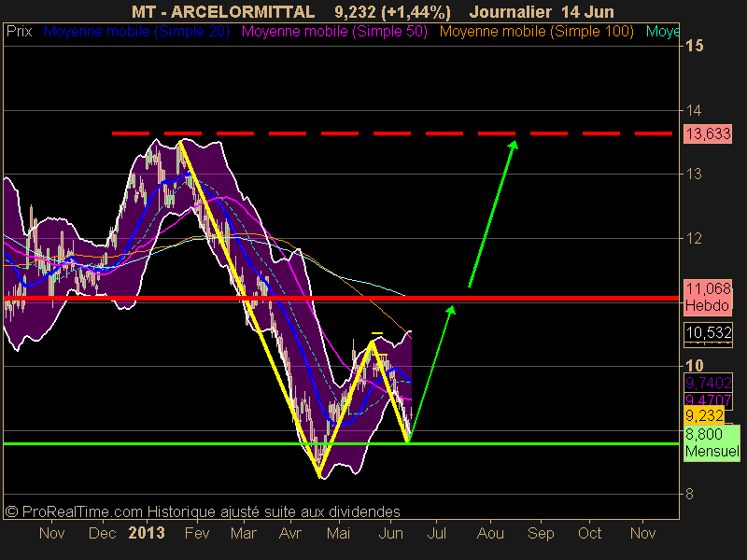Click the 11,068 Hebdo price label

[x=708, y=297]
